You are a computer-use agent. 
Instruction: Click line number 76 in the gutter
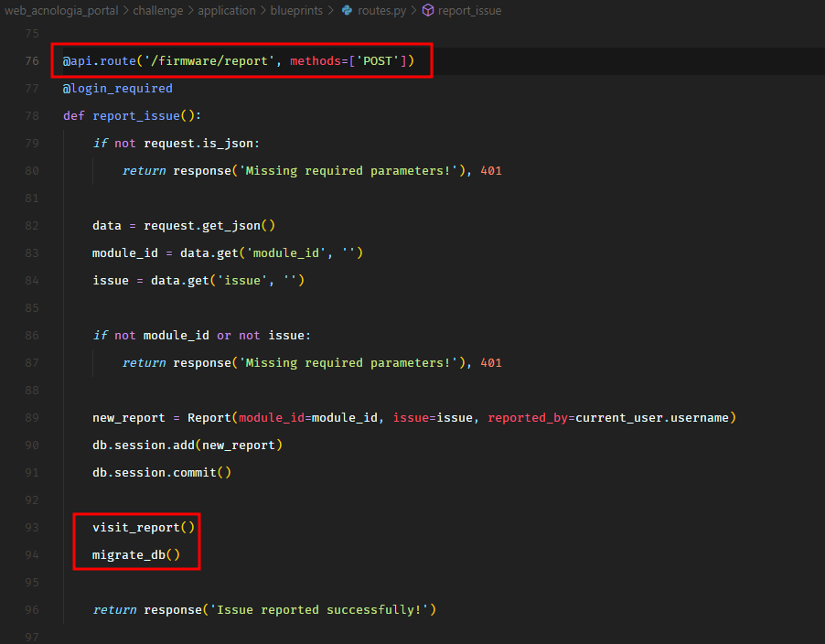[x=32, y=61]
